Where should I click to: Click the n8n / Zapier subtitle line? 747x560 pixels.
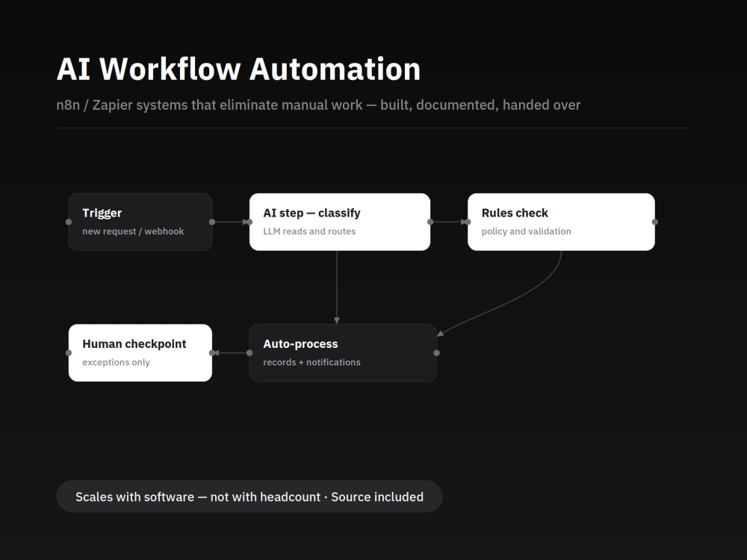[x=318, y=105]
